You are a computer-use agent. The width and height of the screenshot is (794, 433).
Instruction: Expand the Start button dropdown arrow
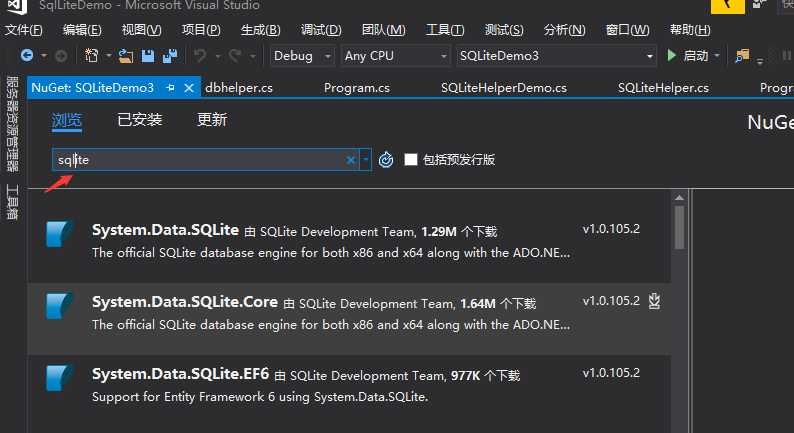click(x=717, y=56)
